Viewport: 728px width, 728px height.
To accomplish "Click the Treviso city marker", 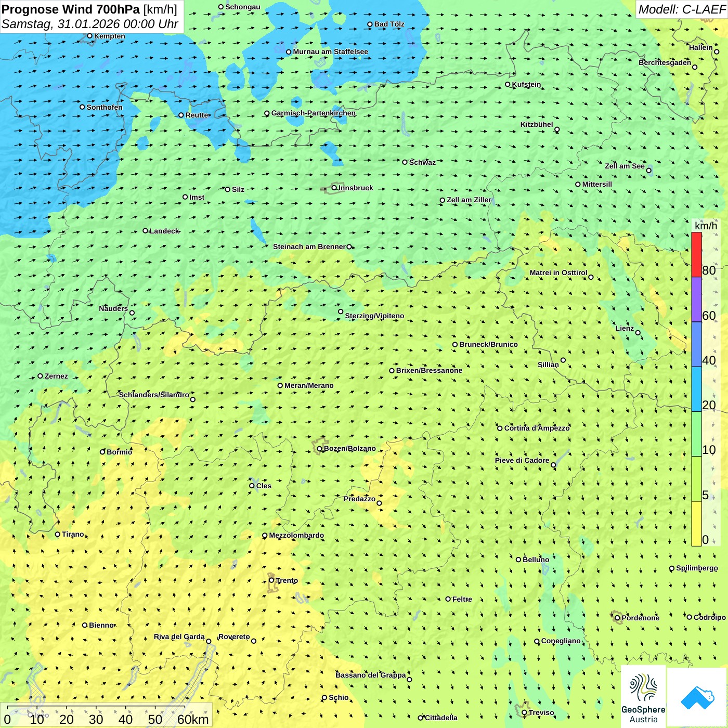I will [524, 712].
